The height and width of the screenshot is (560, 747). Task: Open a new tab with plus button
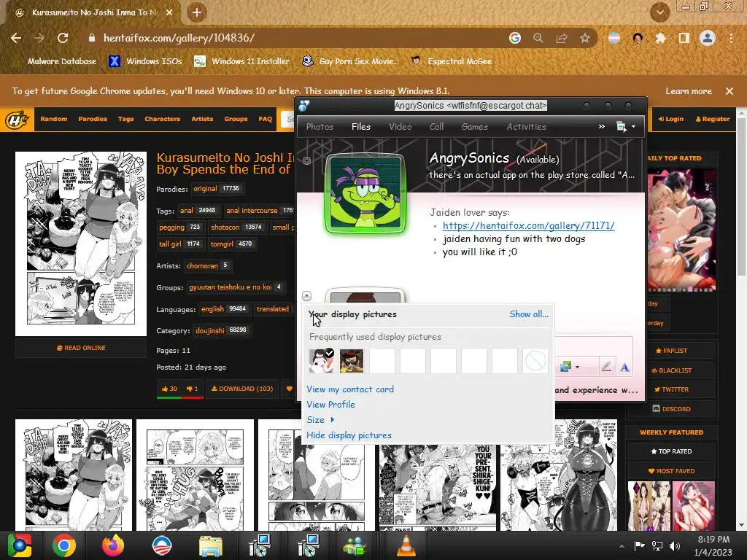tap(197, 12)
